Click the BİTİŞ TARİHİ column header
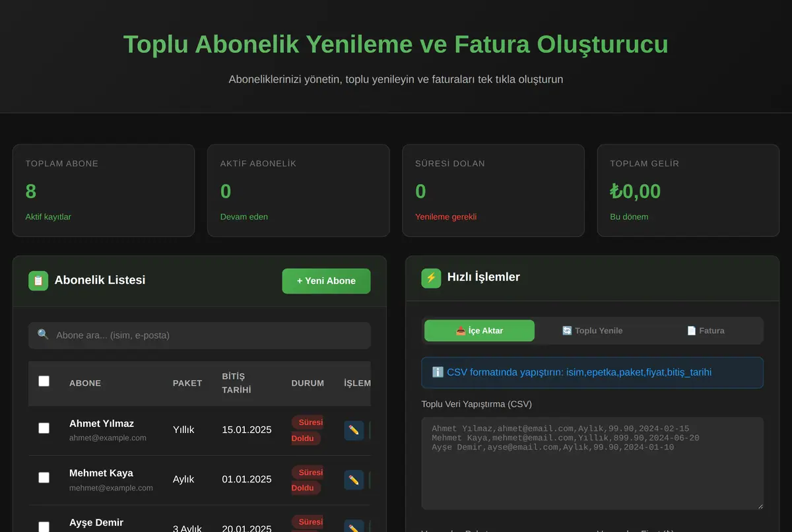 pos(236,383)
